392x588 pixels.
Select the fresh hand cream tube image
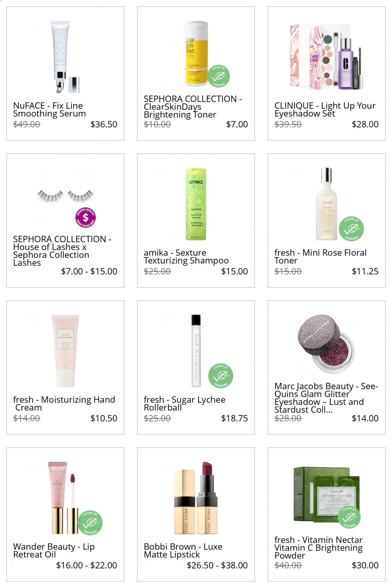point(65,351)
